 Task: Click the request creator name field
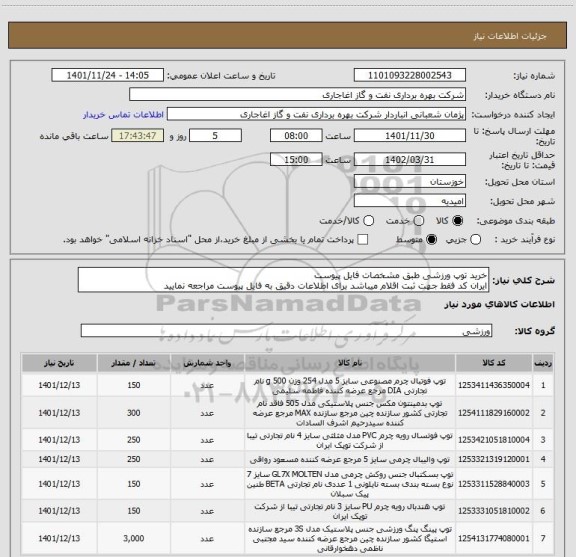coord(316,114)
